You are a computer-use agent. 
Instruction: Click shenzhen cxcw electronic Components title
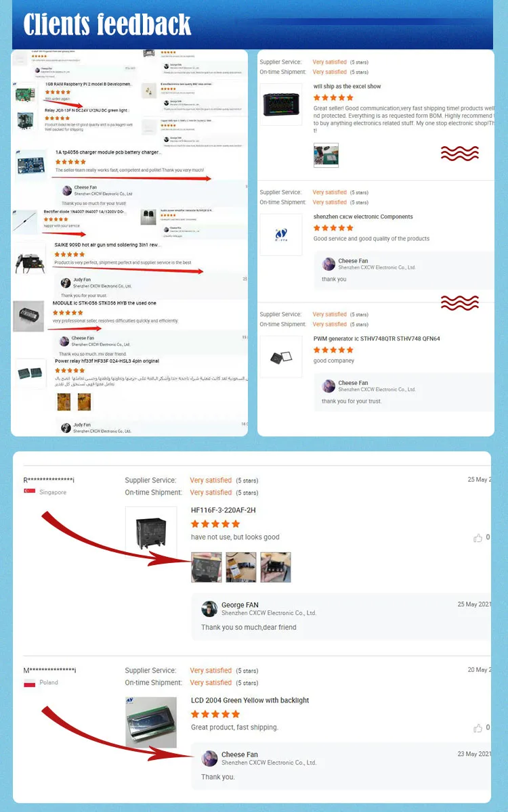tap(363, 217)
